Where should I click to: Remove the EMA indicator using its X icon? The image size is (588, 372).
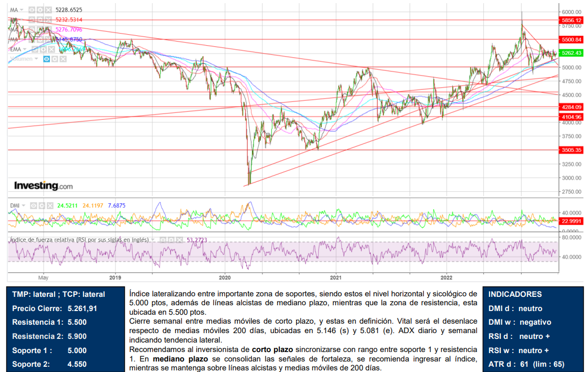[x=52, y=49]
